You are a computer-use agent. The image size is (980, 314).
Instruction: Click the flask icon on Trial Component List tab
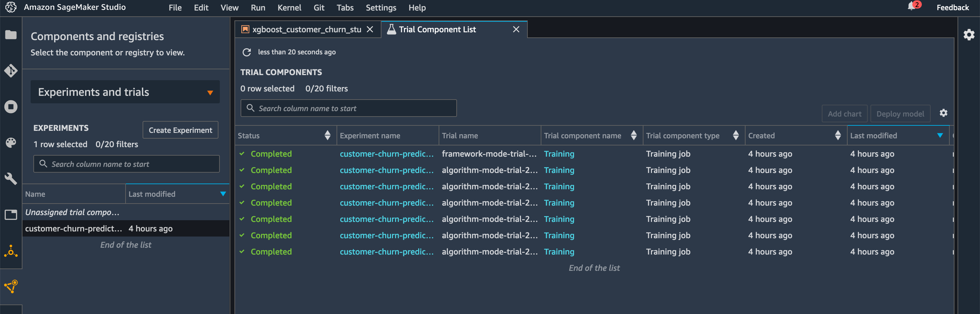(x=391, y=29)
